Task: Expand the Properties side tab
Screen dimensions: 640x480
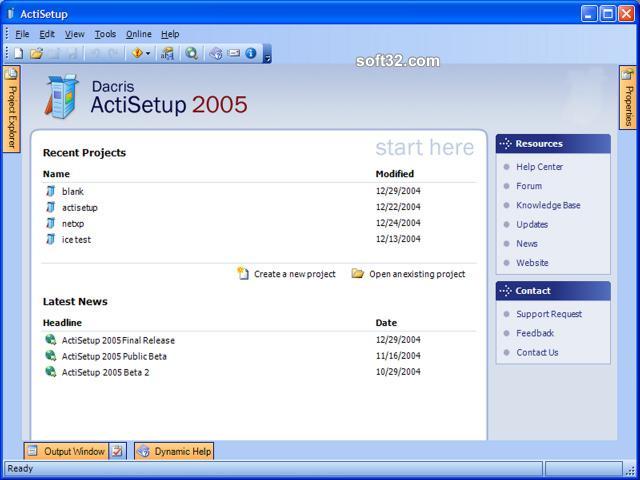Action: [x=628, y=98]
